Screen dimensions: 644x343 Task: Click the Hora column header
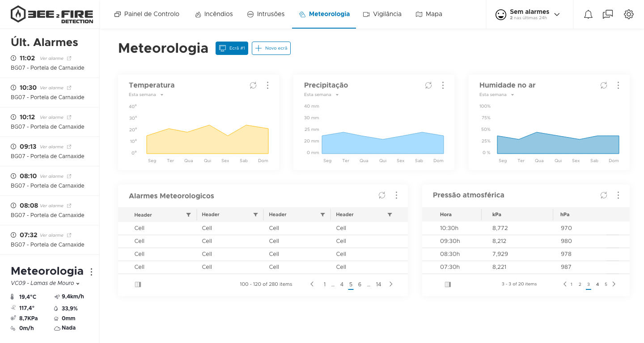pos(446,215)
